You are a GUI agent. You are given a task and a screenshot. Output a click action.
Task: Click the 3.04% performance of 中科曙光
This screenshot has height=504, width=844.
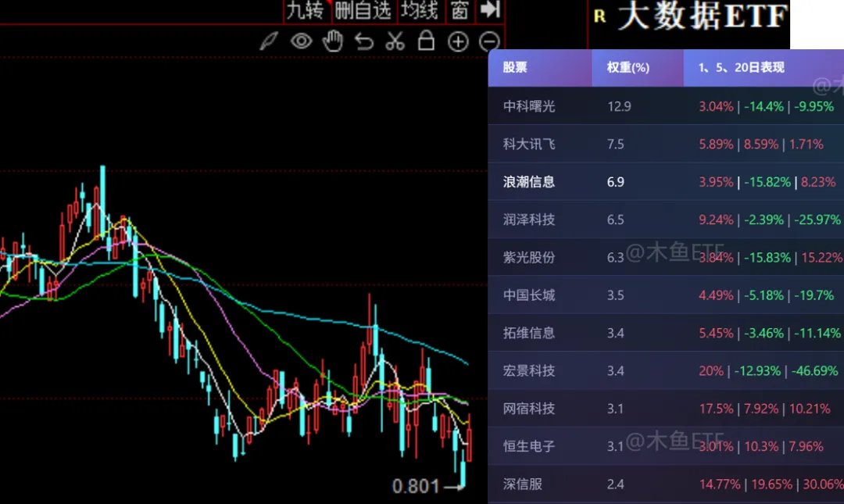pyautogui.click(x=716, y=106)
